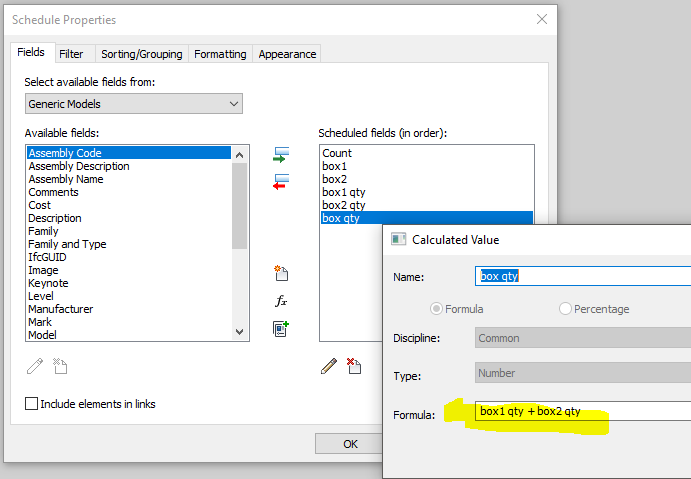This screenshot has width=691, height=479.
Task: Select Family in Available fields
Action: coord(129,231)
